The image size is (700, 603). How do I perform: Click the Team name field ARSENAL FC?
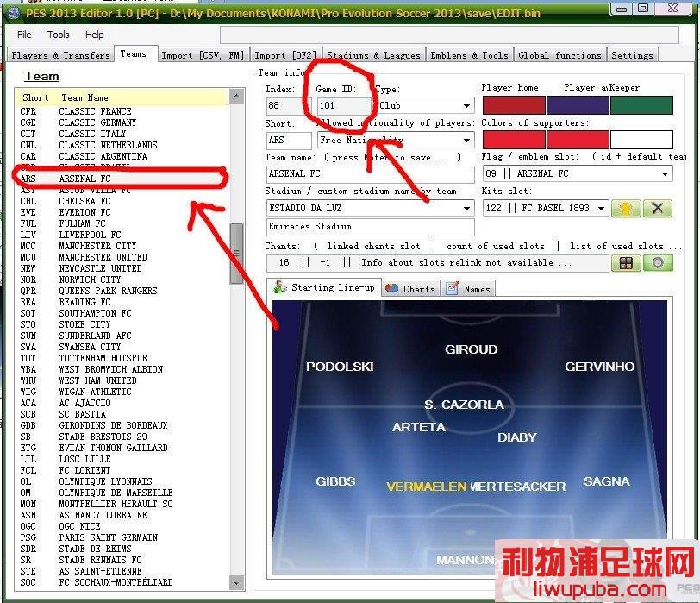tap(370, 174)
